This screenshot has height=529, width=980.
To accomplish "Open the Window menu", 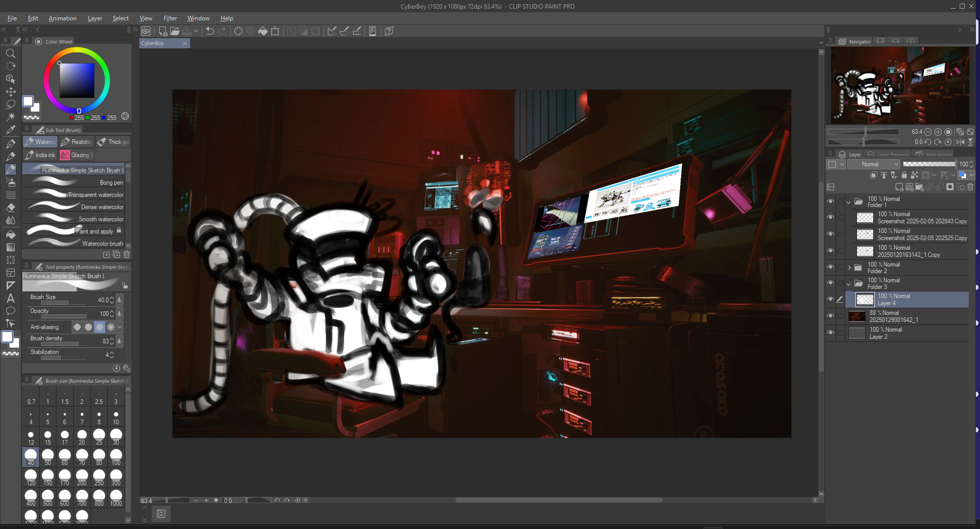I will [x=198, y=18].
